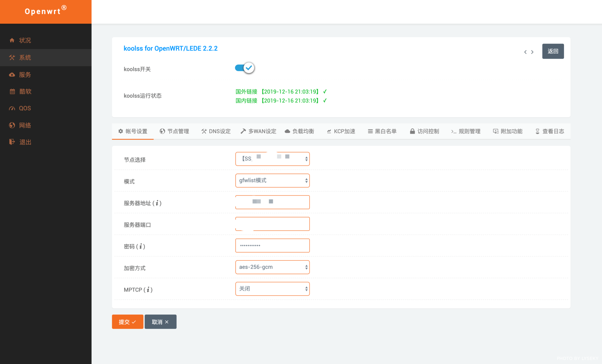Click the home icon beside 状况
The width and height of the screenshot is (602, 364).
pyautogui.click(x=12, y=40)
